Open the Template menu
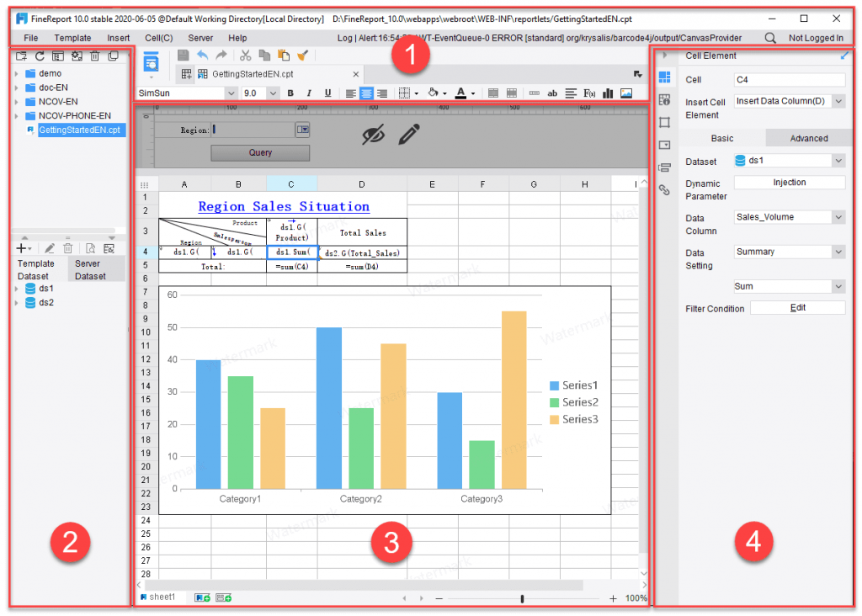 [x=72, y=38]
